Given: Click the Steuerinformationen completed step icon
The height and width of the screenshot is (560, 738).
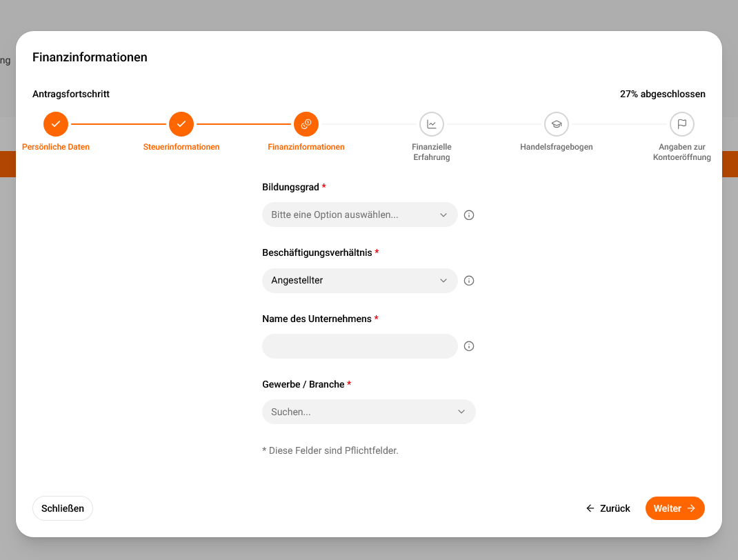Looking at the screenshot, I should 181,124.
